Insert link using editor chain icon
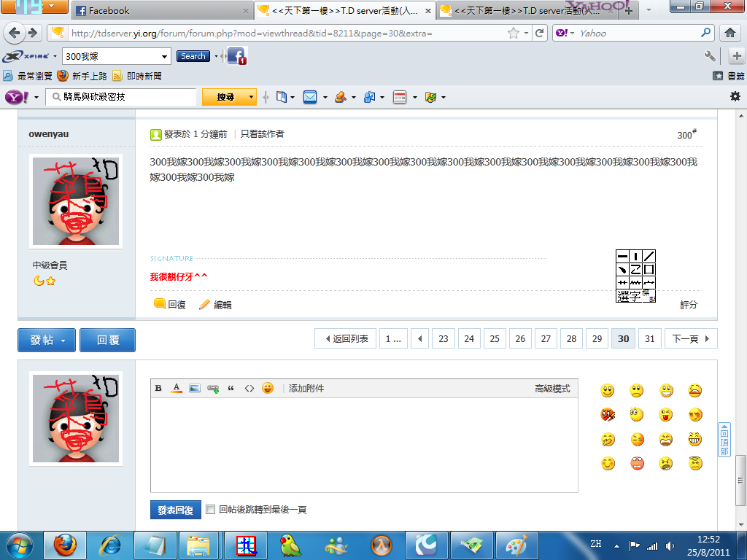The image size is (747, 560). pos(213,389)
